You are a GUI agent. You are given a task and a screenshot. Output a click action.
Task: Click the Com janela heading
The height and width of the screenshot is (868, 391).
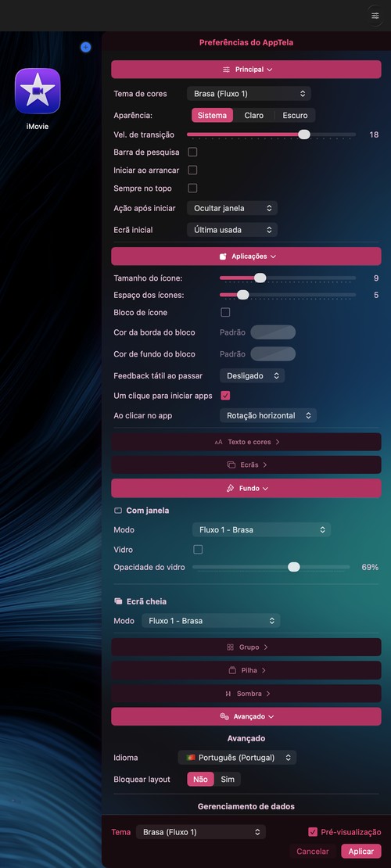pos(148,511)
